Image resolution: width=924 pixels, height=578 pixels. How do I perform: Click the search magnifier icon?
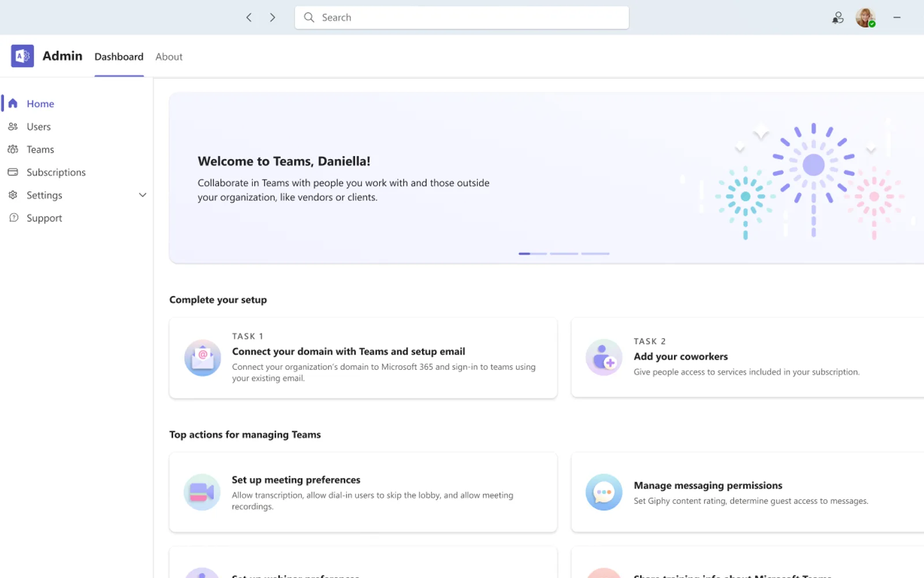(309, 17)
